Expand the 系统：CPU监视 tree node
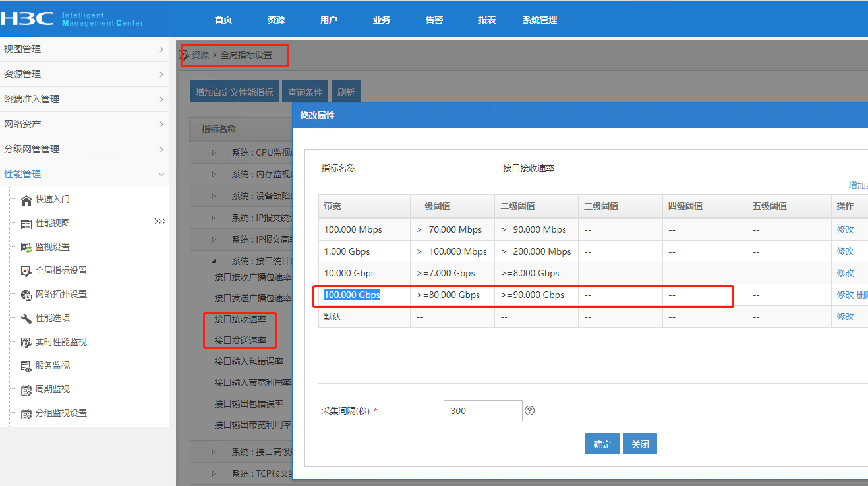Viewport: 868px width, 486px height. (214, 152)
